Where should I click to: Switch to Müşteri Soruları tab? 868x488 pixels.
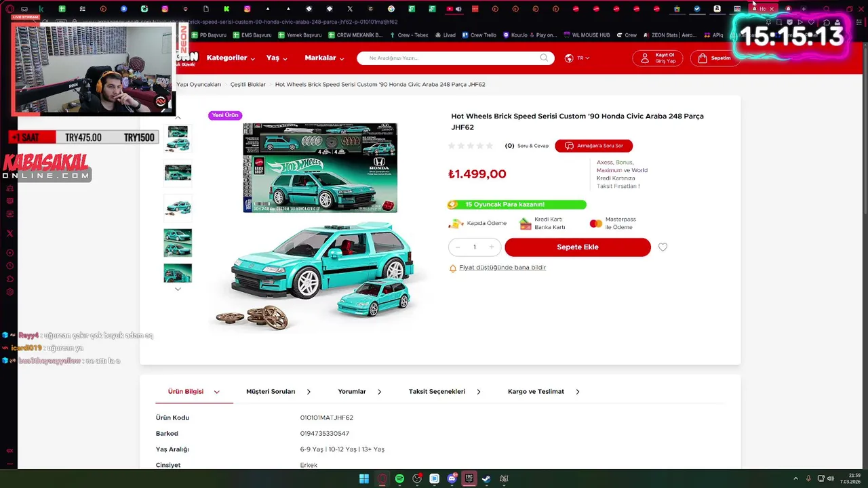pos(271,392)
